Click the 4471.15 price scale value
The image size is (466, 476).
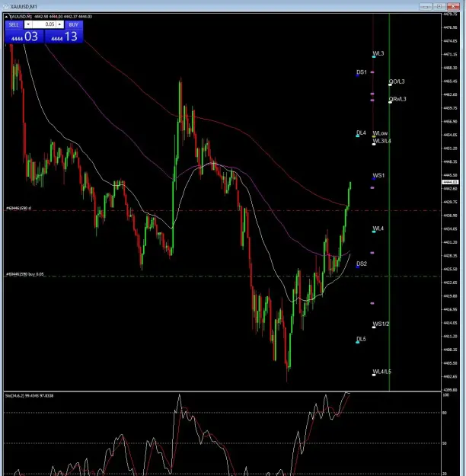[x=450, y=54]
